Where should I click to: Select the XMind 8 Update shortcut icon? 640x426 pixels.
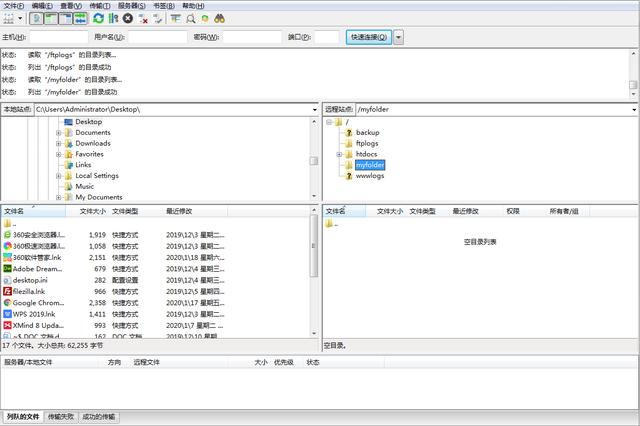click(7, 325)
